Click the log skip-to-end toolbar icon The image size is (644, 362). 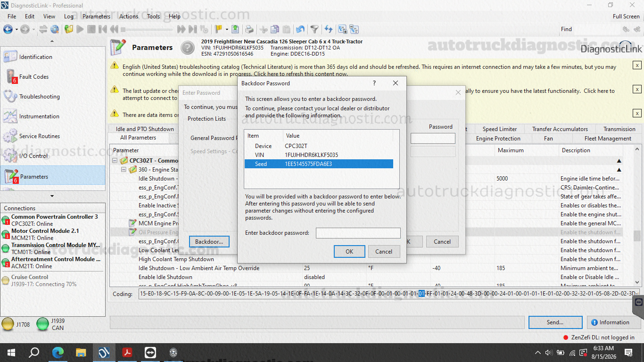193,29
